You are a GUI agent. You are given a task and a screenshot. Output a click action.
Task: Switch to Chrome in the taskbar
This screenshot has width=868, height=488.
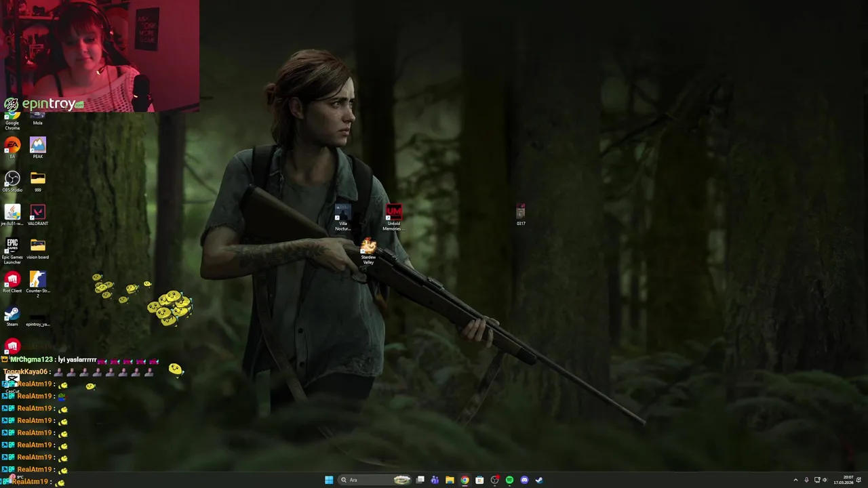[x=465, y=480]
